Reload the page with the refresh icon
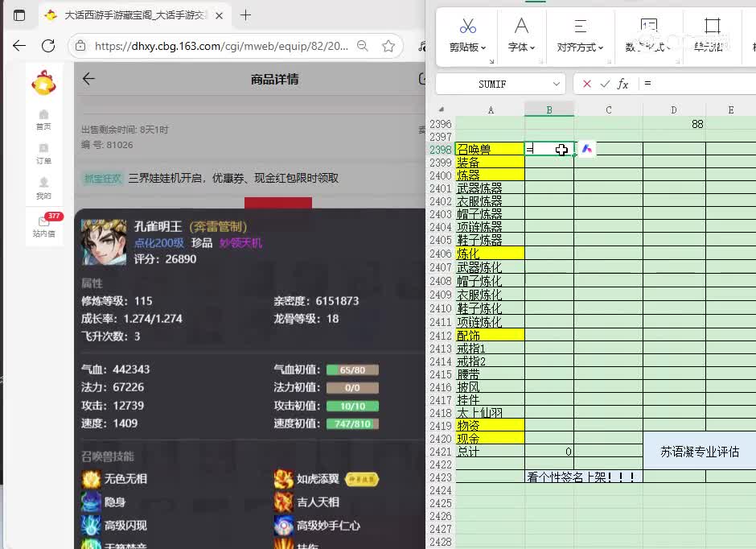Image resolution: width=756 pixels, height=549 pixels. point(48,46)
